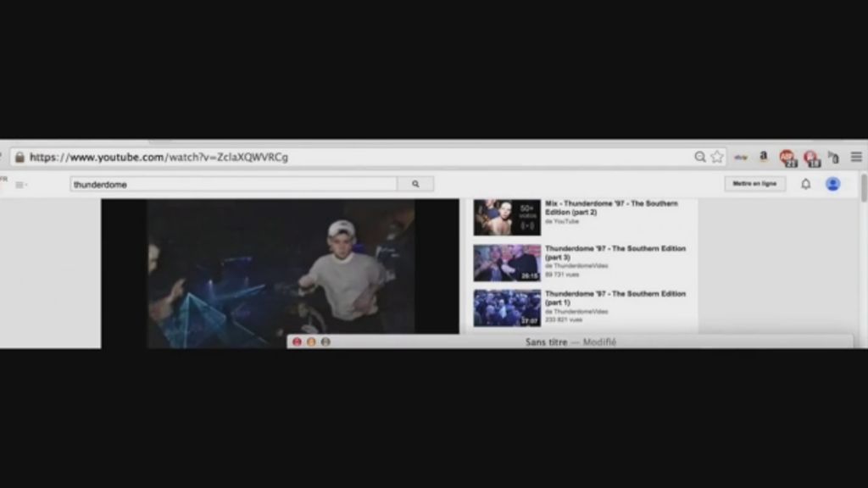Bookmark this page with the star icon
Screen dimensions: 868x488
click(x=717, y=157)
